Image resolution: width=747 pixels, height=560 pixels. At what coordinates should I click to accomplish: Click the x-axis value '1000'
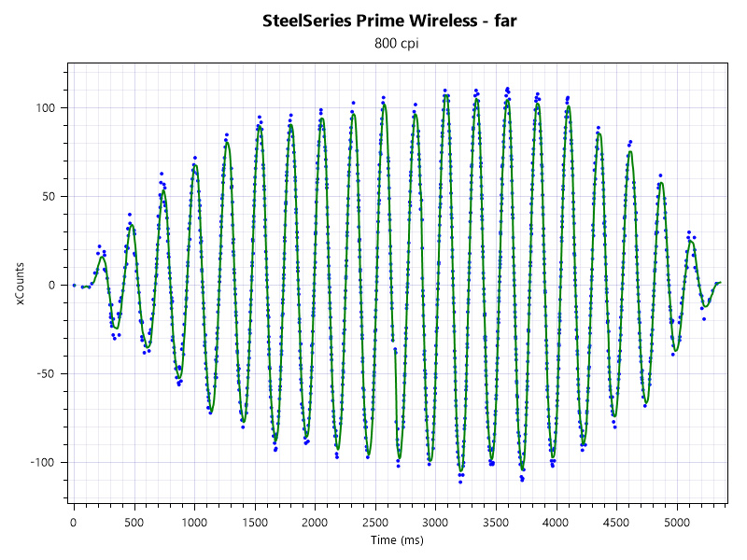click(194, 523)
